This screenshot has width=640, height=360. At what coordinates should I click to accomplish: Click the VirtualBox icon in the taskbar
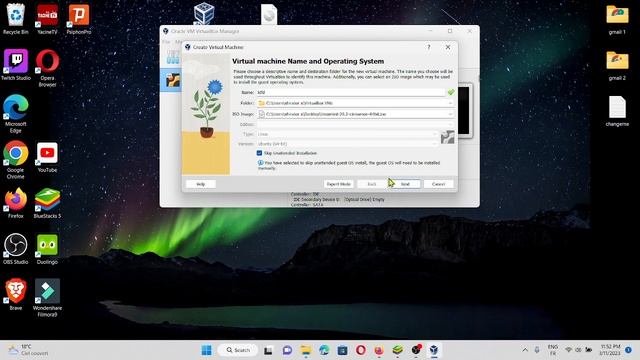click(433, 350)
